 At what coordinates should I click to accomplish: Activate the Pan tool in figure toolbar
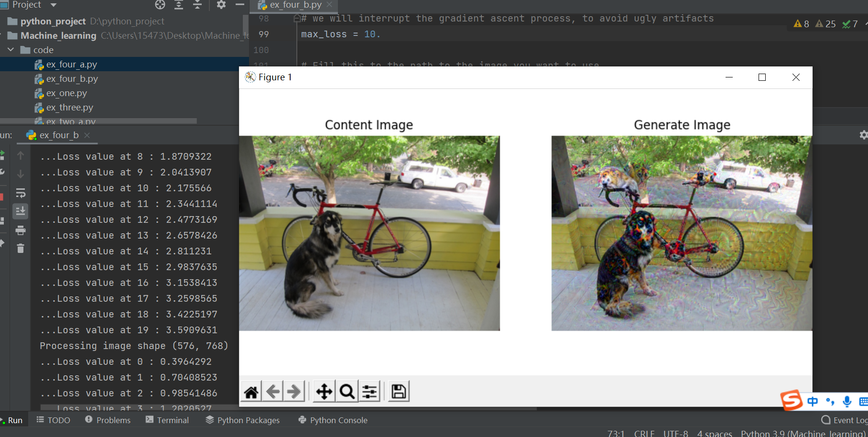tap(324, 392)
